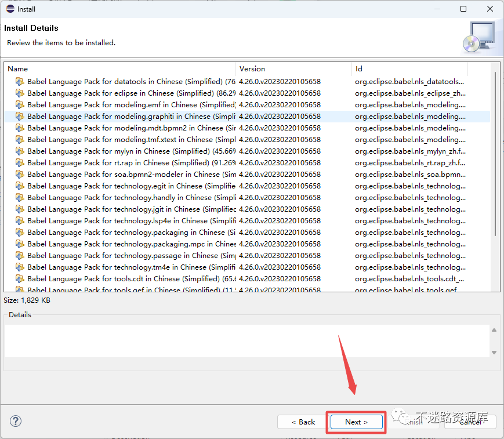504x439 pixels.
Task: Click Id 'org.eclipse.babel.nls_eclipse_zh...'
Action: click(x=410, y=93)
